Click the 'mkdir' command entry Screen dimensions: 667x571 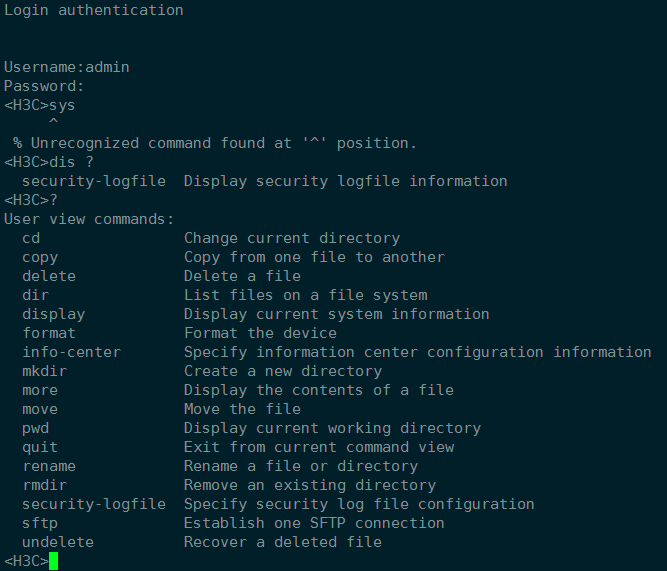(44, 371)
